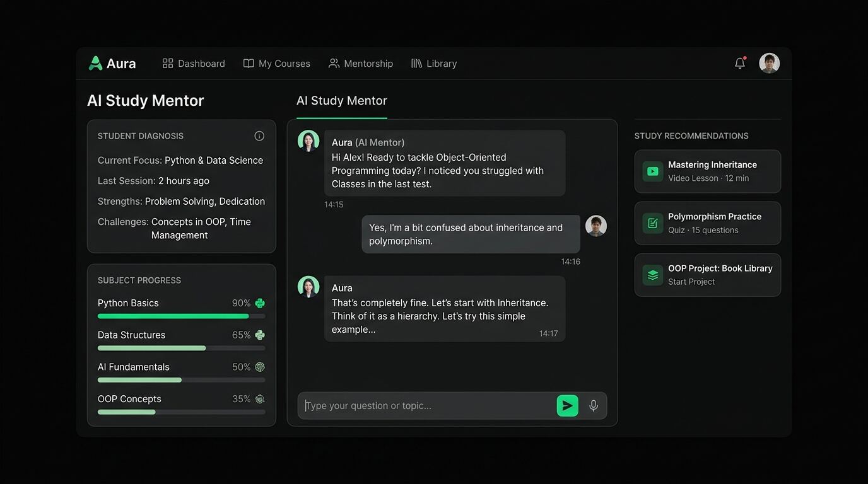Screen dimensions: 868x484
Task: Open the Library section
Action: point(434,64)
